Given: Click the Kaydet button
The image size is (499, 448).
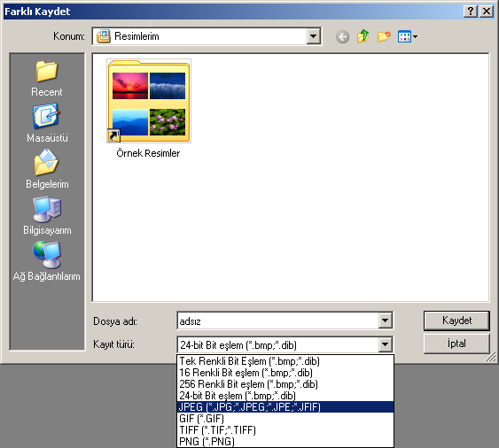Looking at the screenshot, I should (x=456, y=321).
